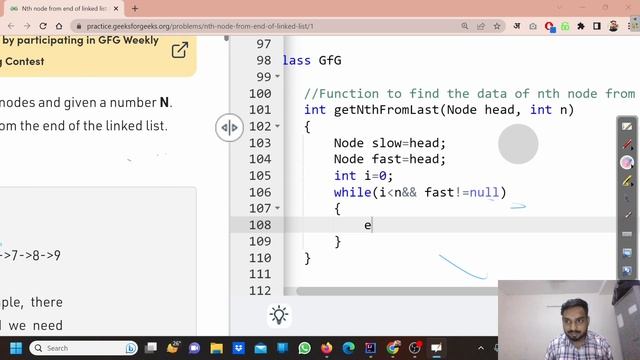Show hidden system tray icons
The width and height of the screenshot is (640, 360).
(x=481, y=348)
